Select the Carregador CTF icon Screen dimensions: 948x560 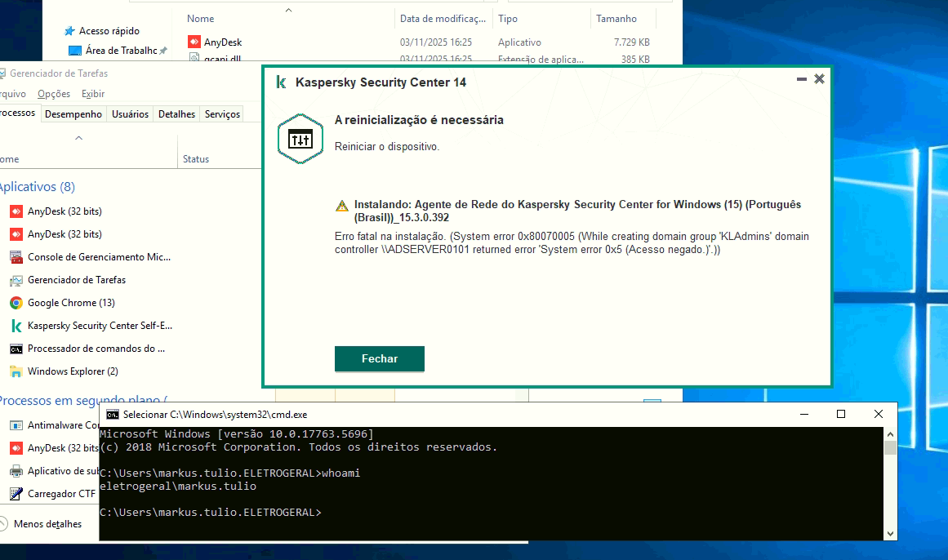[16, 494]
